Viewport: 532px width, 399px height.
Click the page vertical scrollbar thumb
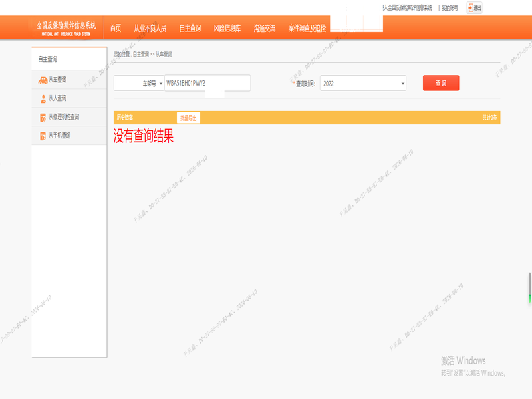(x=529, y=287)
